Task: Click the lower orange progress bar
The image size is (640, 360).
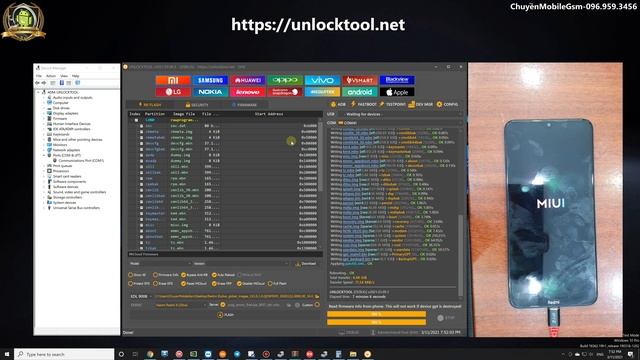Action: tap(376, 322)
